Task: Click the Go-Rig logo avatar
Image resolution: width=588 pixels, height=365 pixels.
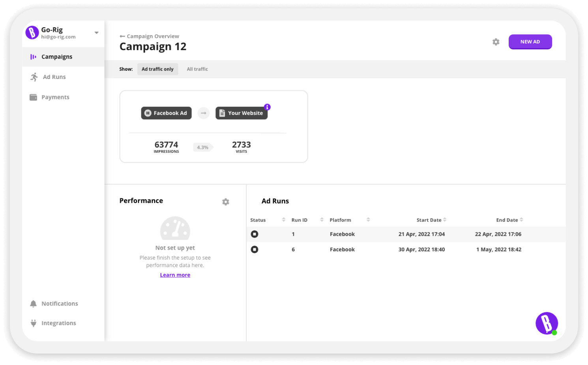Action: [x=32, y=32]
